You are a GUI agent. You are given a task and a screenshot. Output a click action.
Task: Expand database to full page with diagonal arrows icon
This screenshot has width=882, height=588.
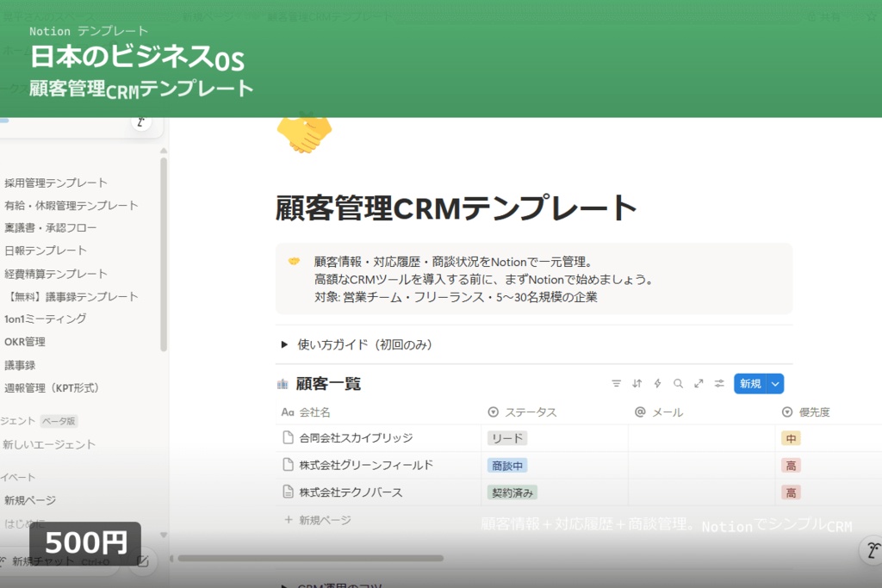[699, 383]
